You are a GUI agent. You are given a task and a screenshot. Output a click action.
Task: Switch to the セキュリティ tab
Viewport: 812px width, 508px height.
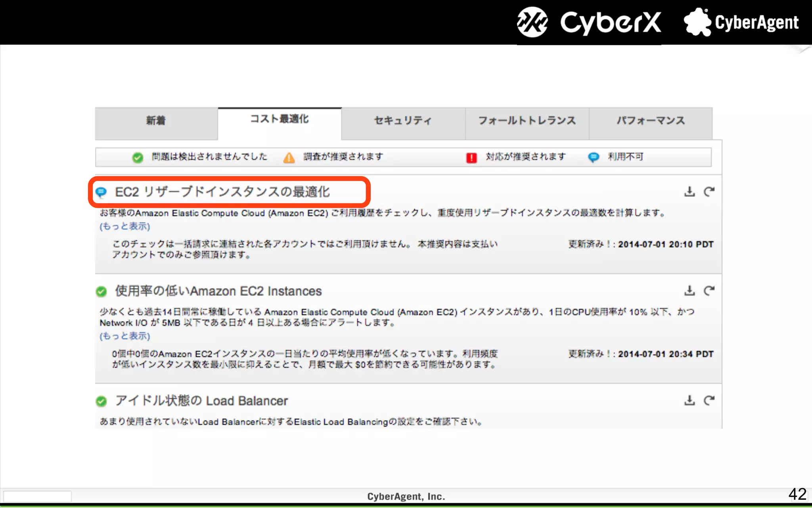403,121
